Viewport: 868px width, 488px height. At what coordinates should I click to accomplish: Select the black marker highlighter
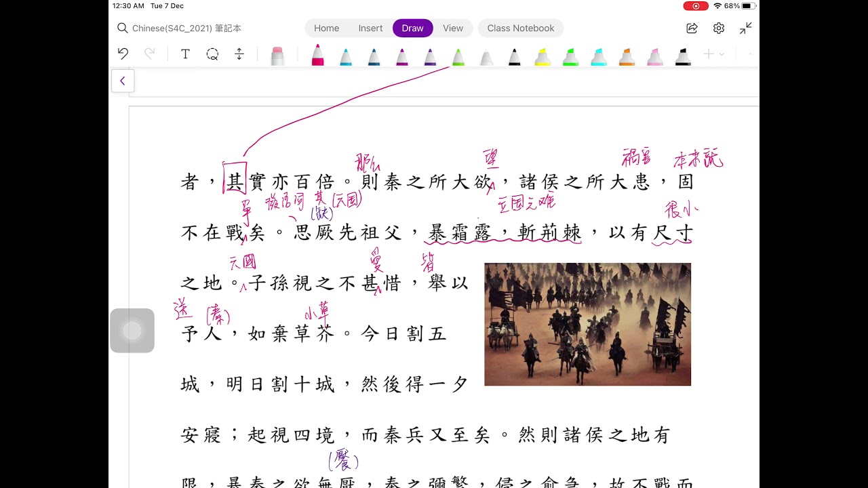683,57
